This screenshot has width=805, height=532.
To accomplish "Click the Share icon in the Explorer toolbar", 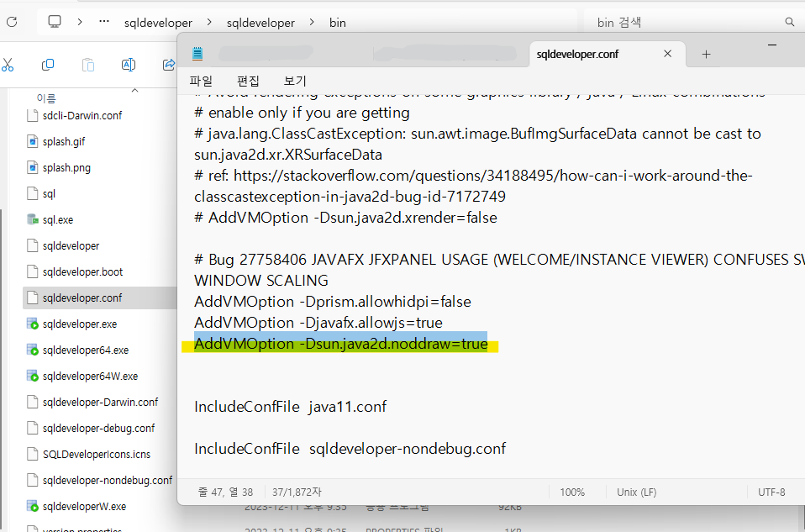I will 168,65.
